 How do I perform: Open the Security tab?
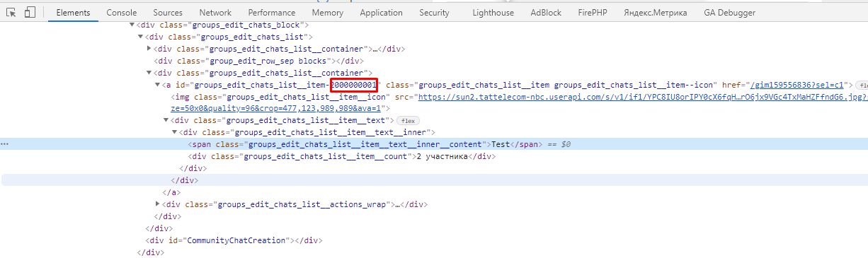(434, 13)
